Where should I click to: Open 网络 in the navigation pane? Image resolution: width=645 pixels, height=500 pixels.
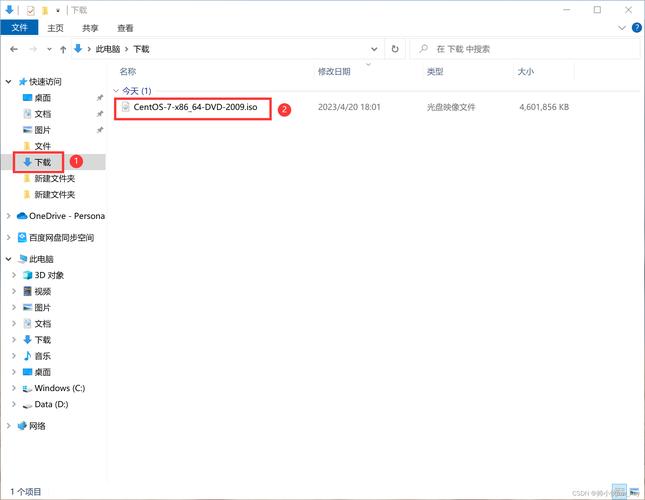tap(37, 426)
